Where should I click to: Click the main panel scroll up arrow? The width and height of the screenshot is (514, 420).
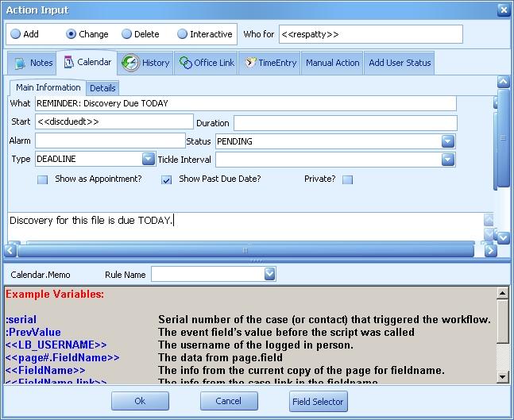(504, 81)
